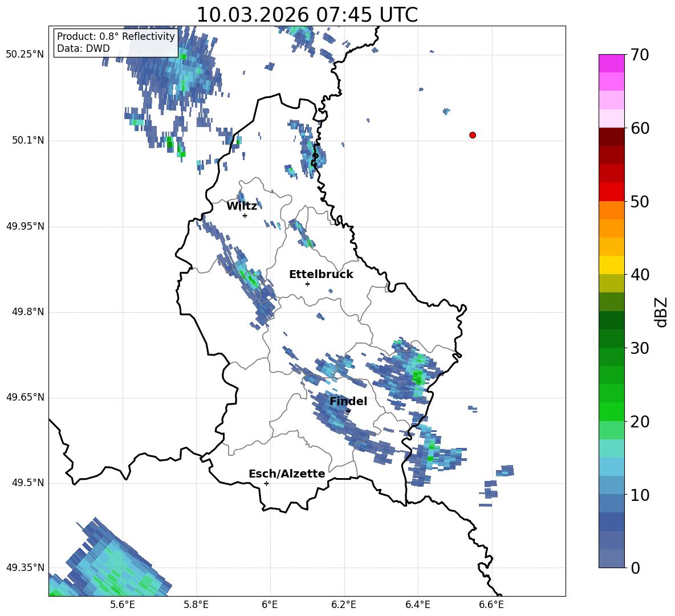Click the title 10.03.2026 07:45 UTC
This screenshot has width=675, height=616.
(307, 15)
